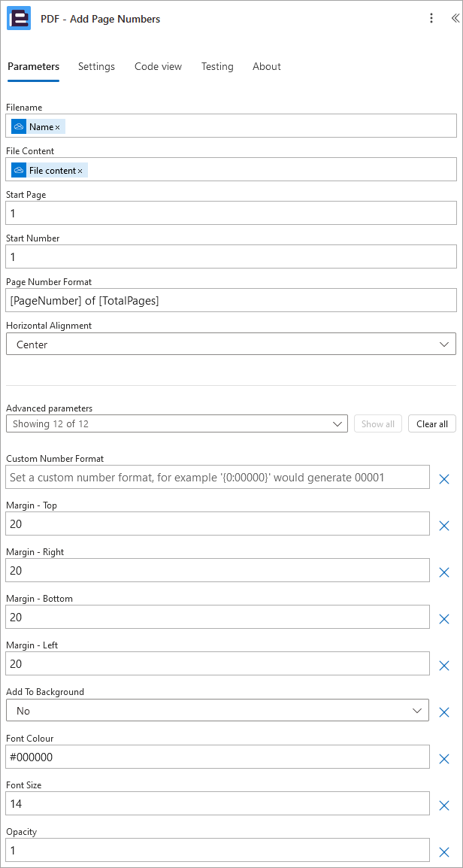Open the Horizontal Alignment dropdown
Viewport: 463px width, 868px height.
tap(231, 344)
